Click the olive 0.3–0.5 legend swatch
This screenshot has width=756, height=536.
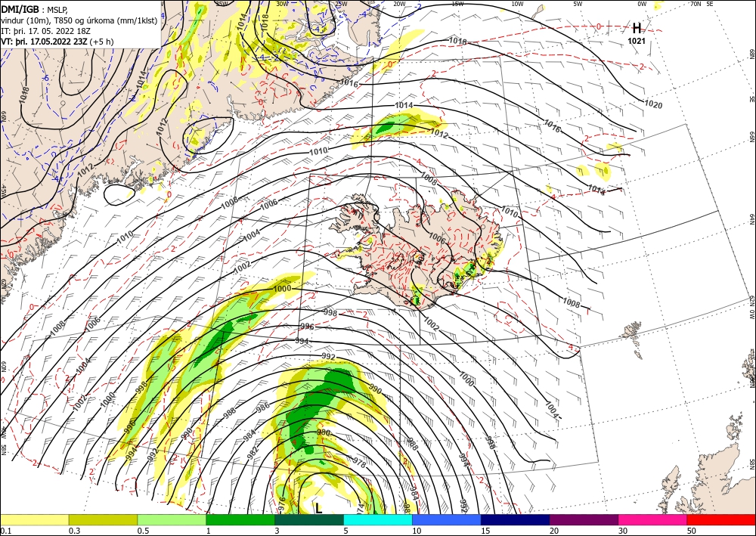point(103,519)
